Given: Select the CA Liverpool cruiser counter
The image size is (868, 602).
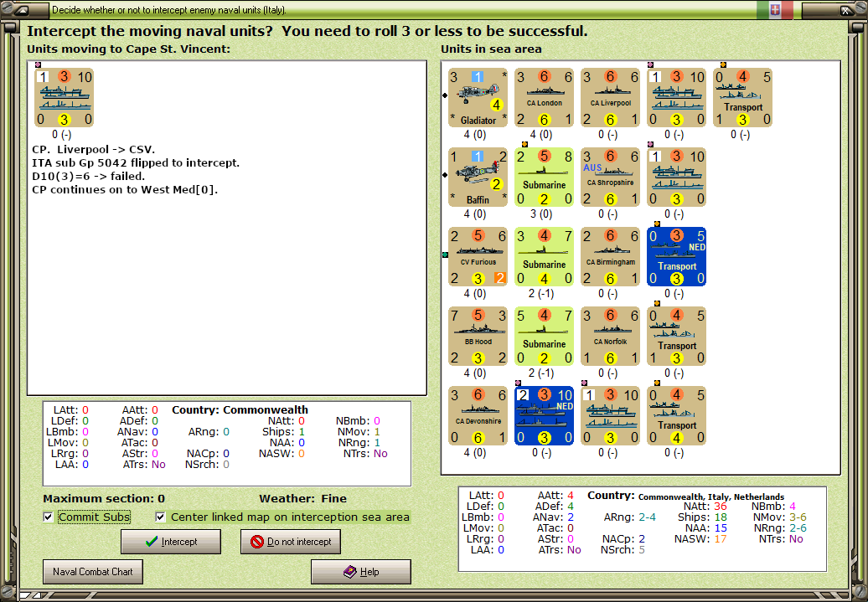Looking at the screenshot, I should coord(611,98).
